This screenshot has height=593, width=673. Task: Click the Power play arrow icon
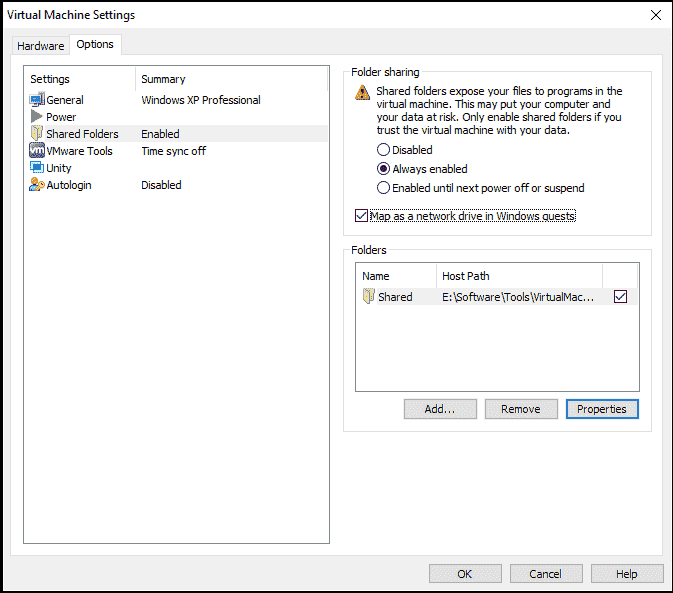[37, 117]
